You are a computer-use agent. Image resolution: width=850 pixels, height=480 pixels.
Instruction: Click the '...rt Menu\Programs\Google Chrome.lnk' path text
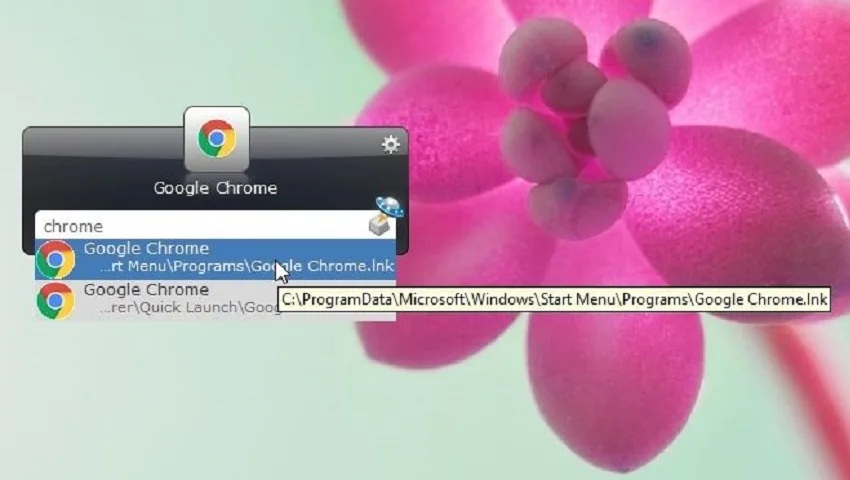(x=247, y=267)
